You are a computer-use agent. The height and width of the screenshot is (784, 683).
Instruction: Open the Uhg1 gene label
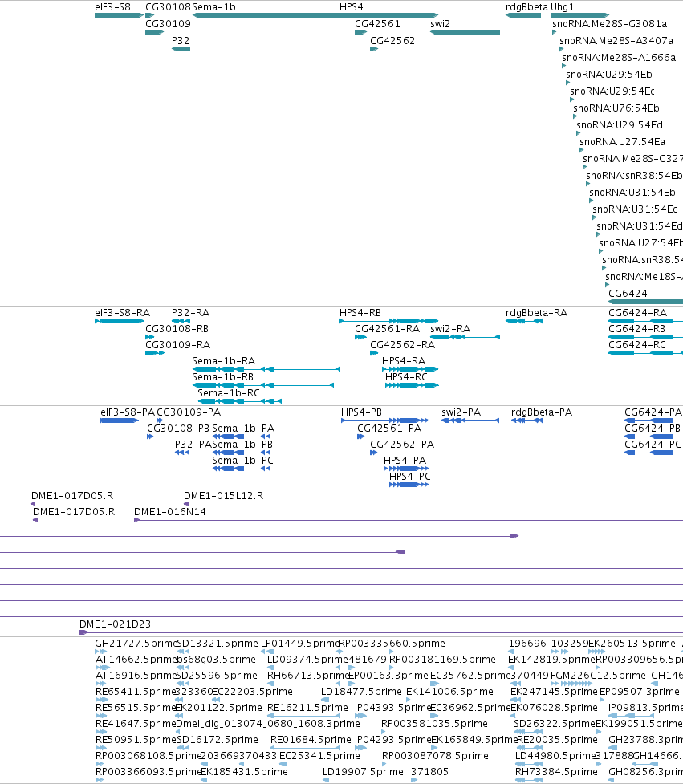point(563,7)
